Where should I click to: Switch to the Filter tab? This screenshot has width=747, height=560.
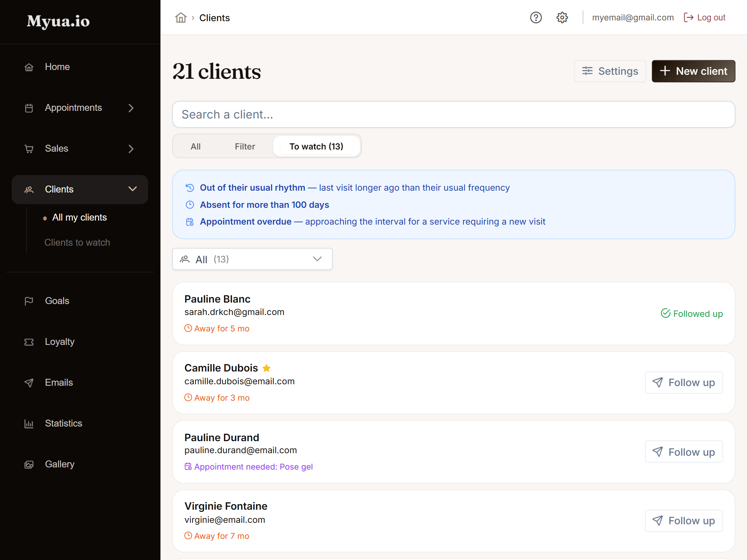(x=245, y=146)
